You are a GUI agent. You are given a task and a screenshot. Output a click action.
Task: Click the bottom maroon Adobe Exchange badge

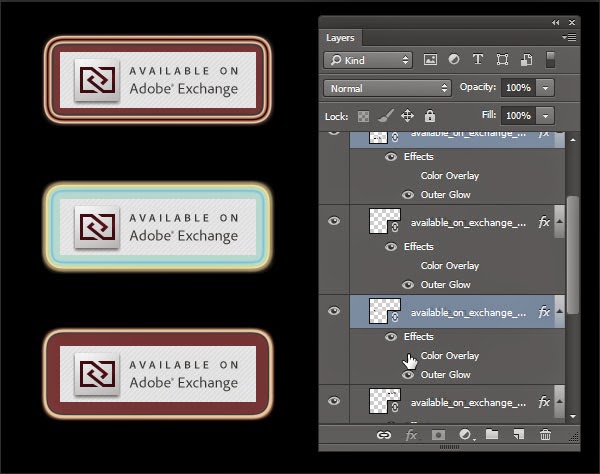(158, 373)
